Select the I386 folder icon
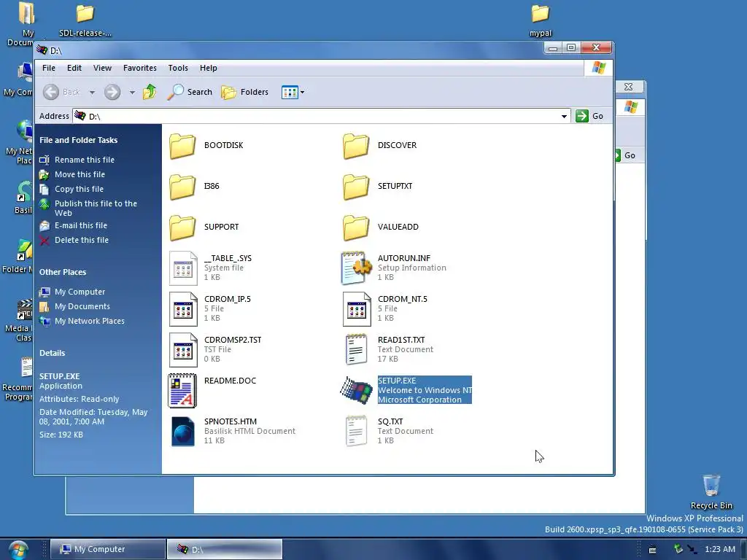747x560 pixels. click(x=182, y=186)
